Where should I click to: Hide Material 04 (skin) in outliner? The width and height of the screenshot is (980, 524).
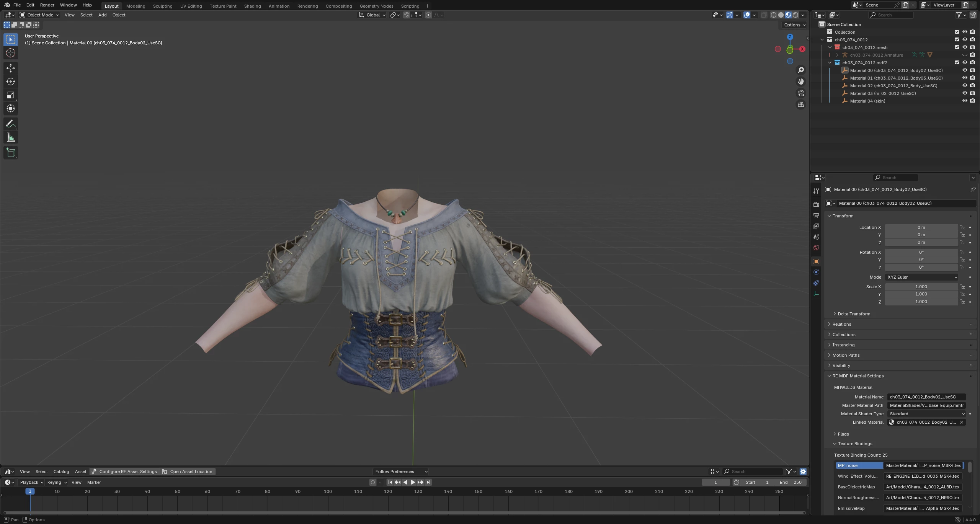tap(965, 101)
